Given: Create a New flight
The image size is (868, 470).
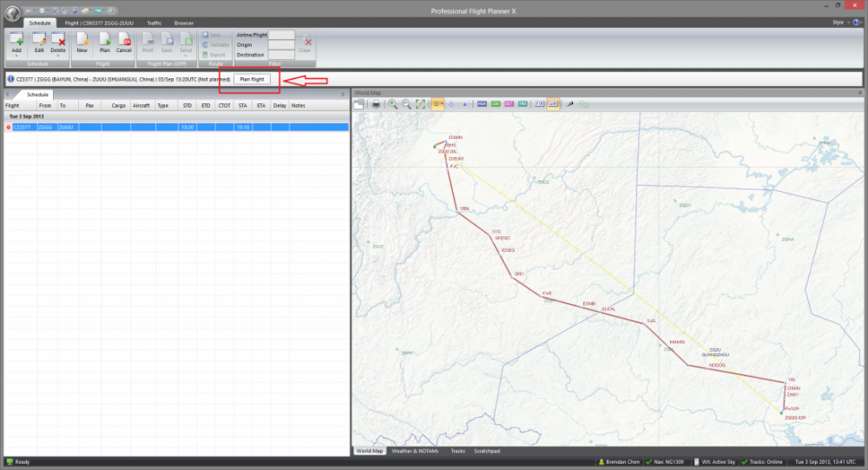Looking at the screenshot, I should pos(82,42).
